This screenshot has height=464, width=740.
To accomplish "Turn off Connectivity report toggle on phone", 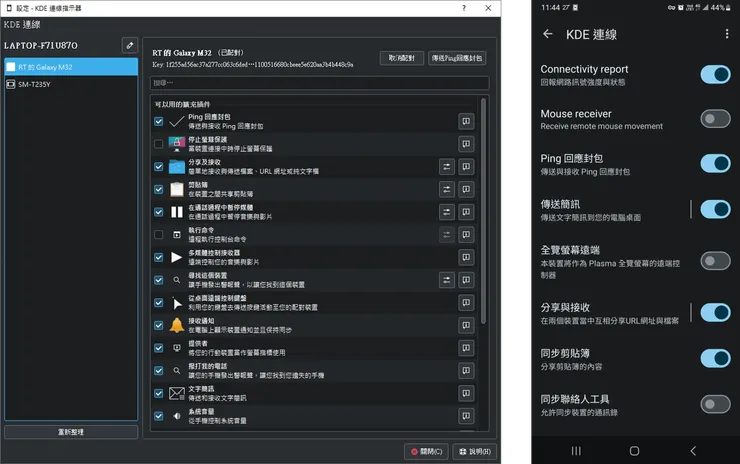I will (x=715, y=74).
